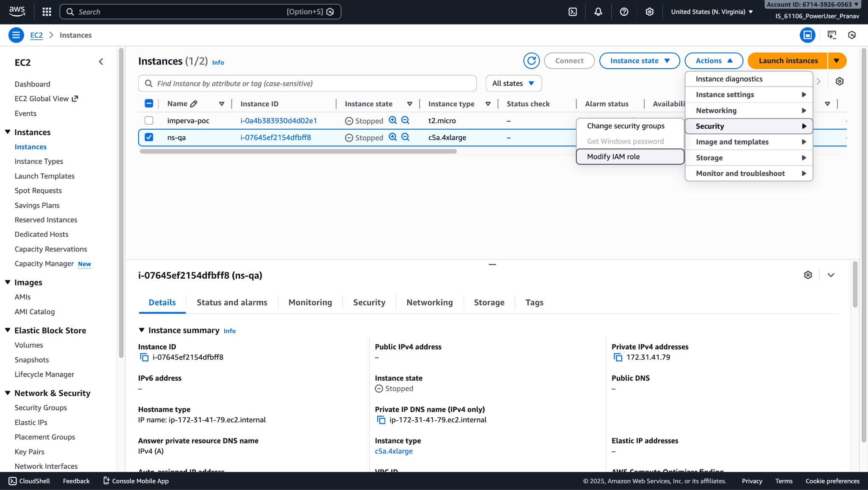The image size is (868, 490).
Task: Switch to the Status and alarms tab
Action: click(x=232, y=302)
